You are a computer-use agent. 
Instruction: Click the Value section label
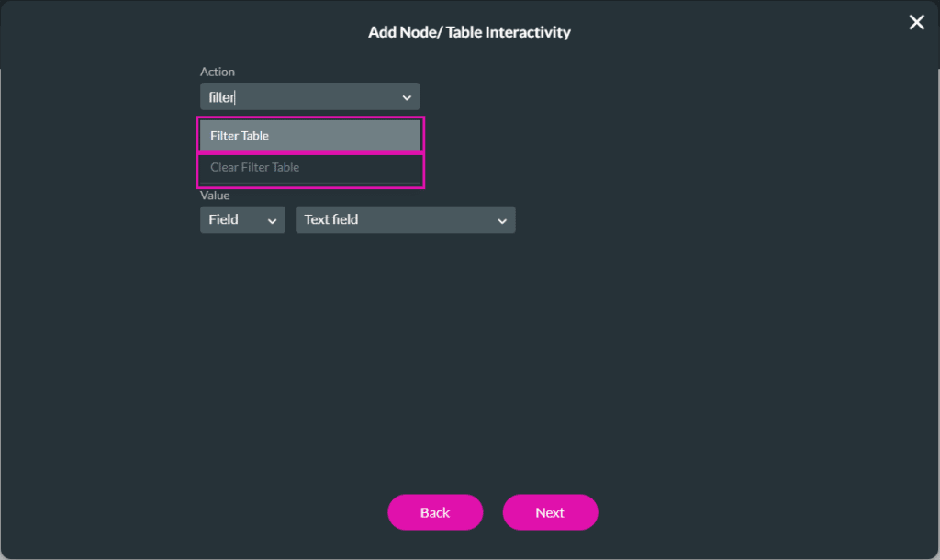click(x=214, y=196)
